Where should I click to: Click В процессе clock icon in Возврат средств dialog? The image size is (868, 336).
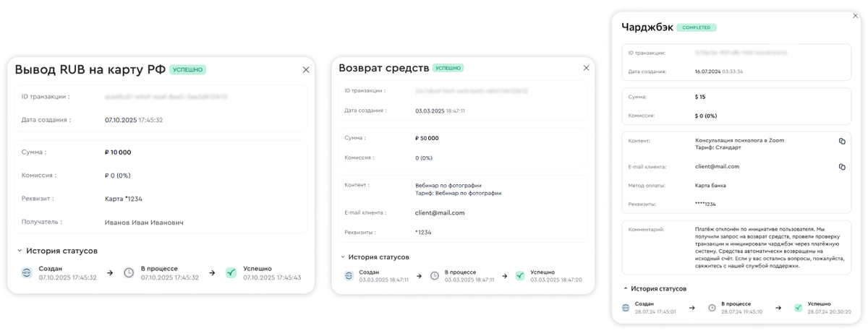pyautogui.click(x=435, y=276)
